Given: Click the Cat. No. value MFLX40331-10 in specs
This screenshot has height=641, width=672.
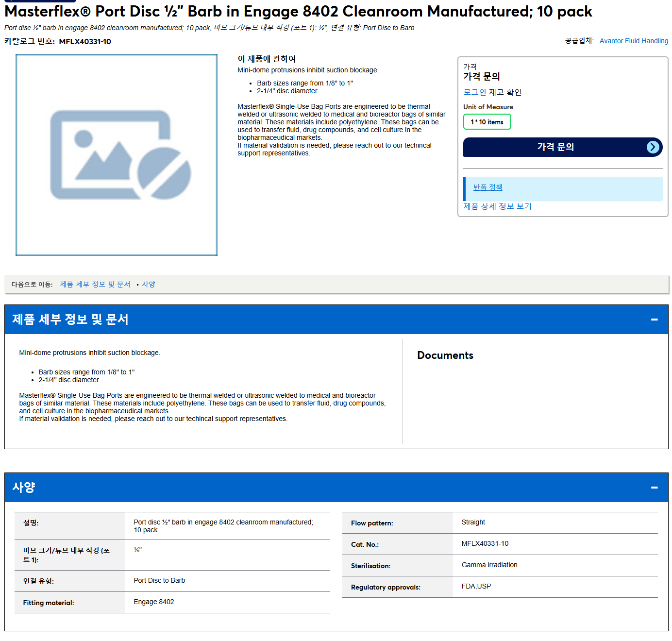Looking at the screenshot, I should (485, 544).
